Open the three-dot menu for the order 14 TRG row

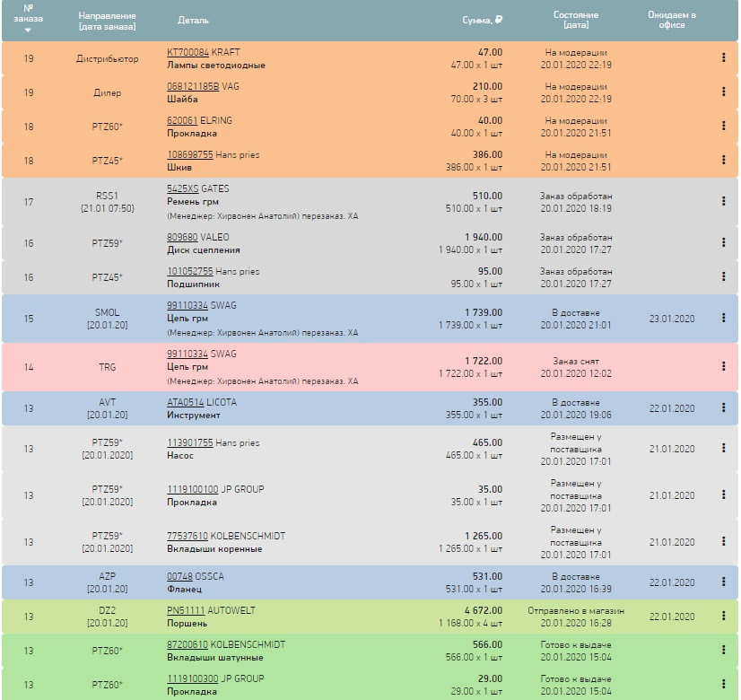point(724,366)
